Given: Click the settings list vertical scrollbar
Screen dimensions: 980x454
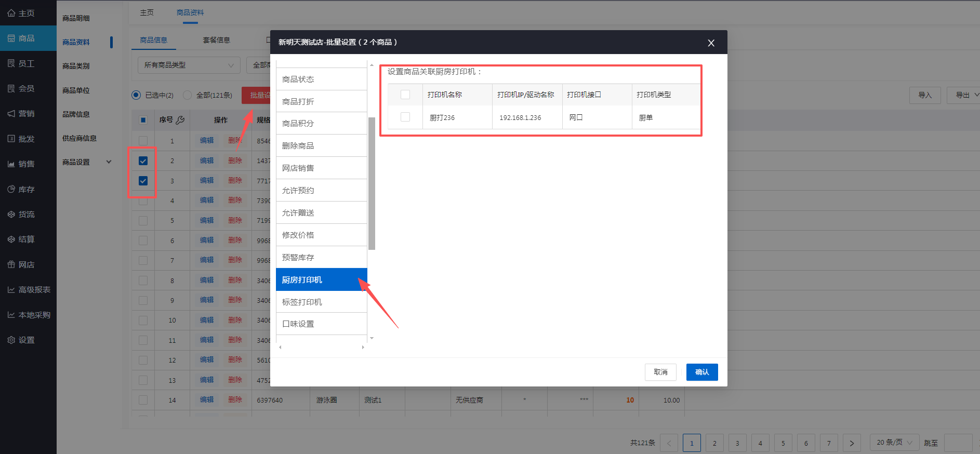Looking at the screenshot, I should (372, 183).
